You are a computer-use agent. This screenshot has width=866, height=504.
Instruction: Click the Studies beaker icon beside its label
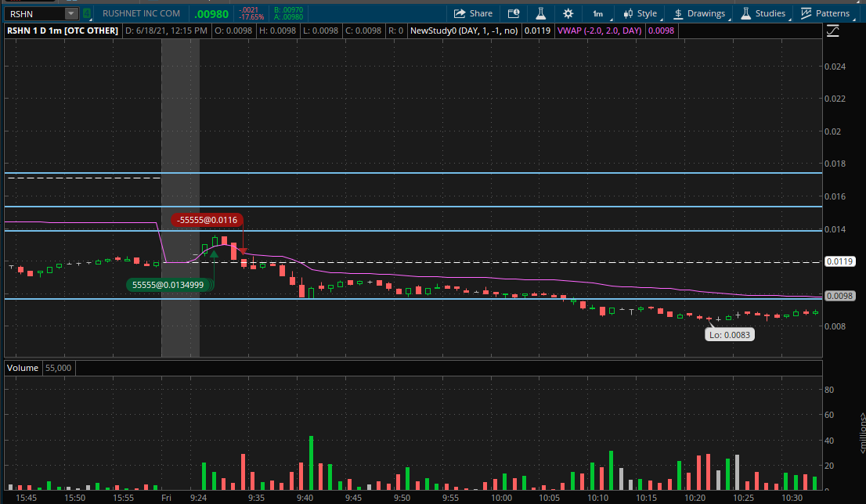click(746, 13)
